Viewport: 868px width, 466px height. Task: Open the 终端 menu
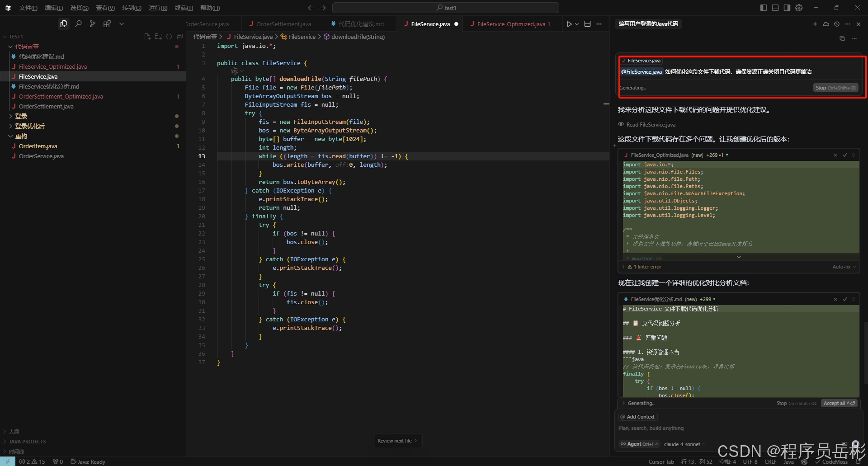[x=183, y=8]
